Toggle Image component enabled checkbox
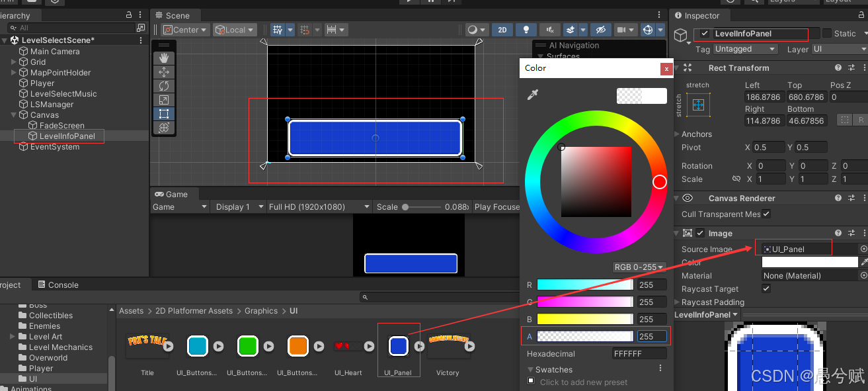The height and width of the screenshot is (391, 868). tap(700, 233)
